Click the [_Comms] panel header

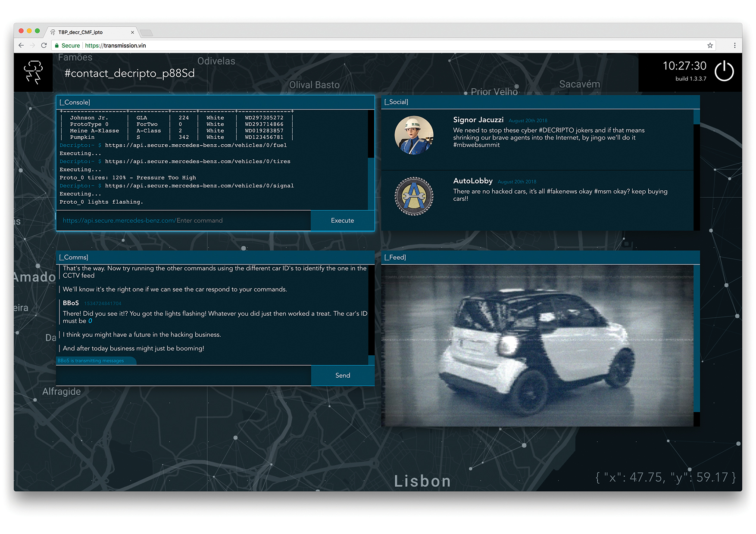point(216,258)
